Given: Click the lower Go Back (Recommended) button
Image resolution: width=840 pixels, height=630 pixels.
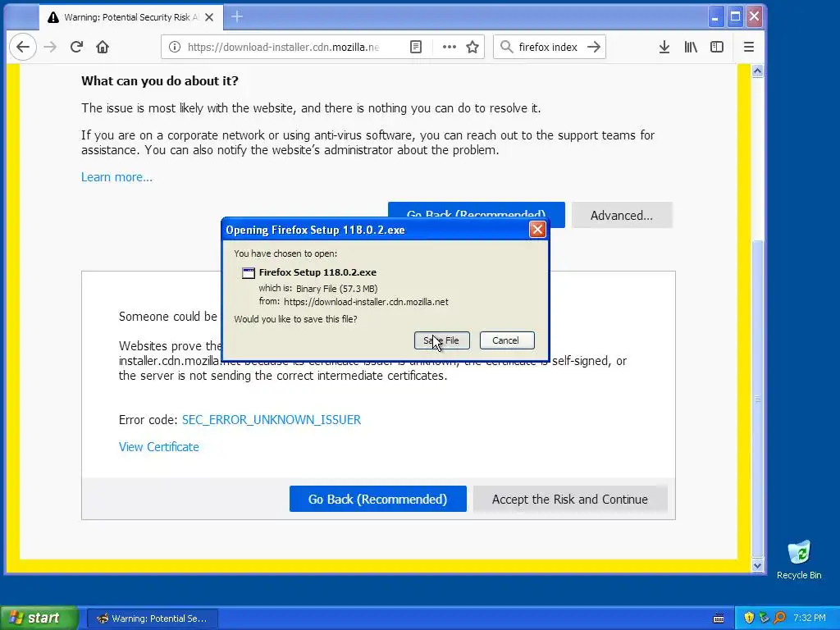Looking at the screenshot, I should click(x=377, y=500).
